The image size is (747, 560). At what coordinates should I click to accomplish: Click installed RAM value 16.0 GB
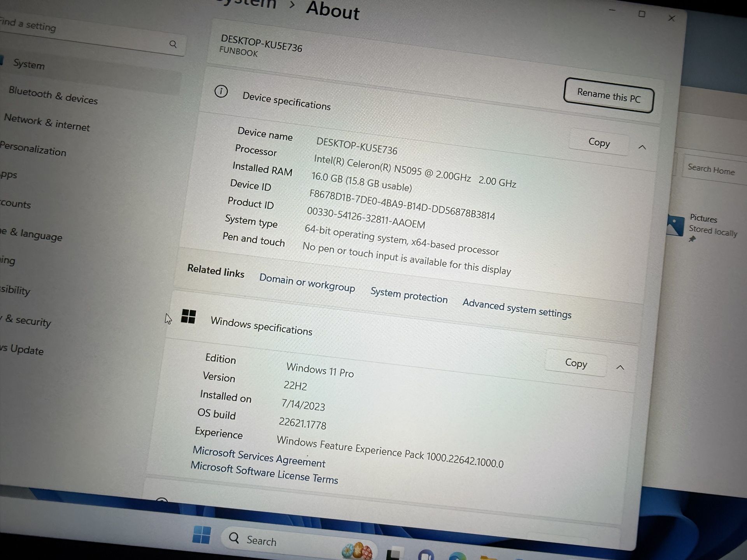tap(361, 182)
